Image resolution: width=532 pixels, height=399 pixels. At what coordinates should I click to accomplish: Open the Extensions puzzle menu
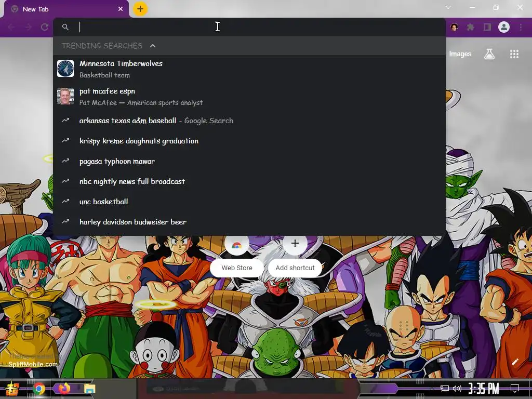(471, 27)
